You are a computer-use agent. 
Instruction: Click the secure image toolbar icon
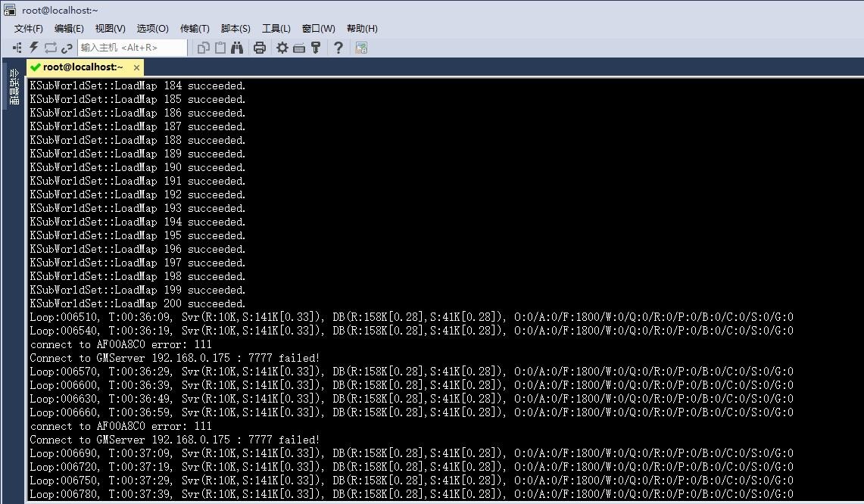(361, 48)
